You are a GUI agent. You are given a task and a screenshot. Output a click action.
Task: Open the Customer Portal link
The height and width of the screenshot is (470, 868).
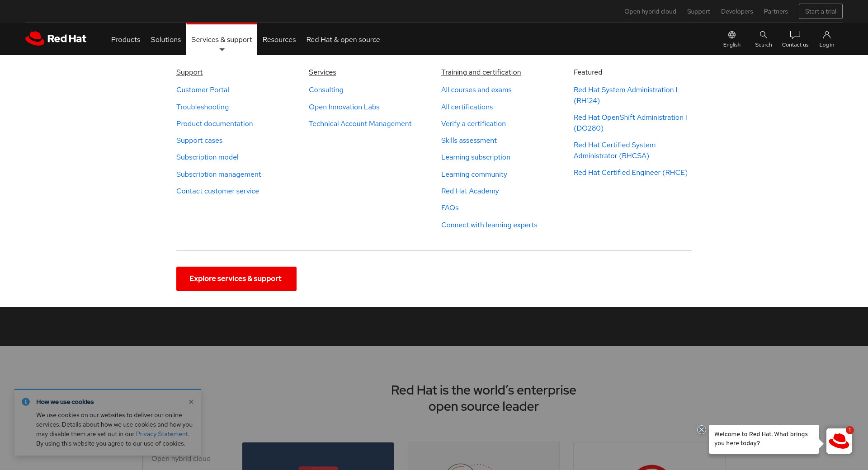(x=203, y=90)
